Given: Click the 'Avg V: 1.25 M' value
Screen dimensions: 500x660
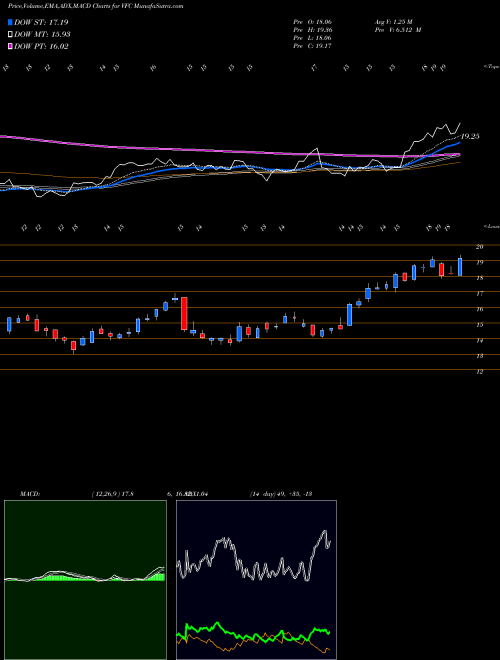Looking at the screenshot, I should coord(395,21).
